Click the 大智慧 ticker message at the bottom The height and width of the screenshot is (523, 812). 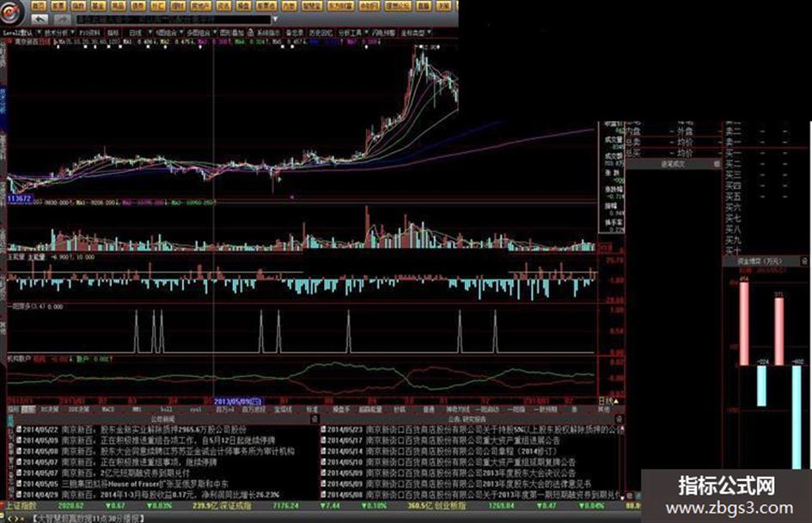pyautogui.click(x=88, y=518)
